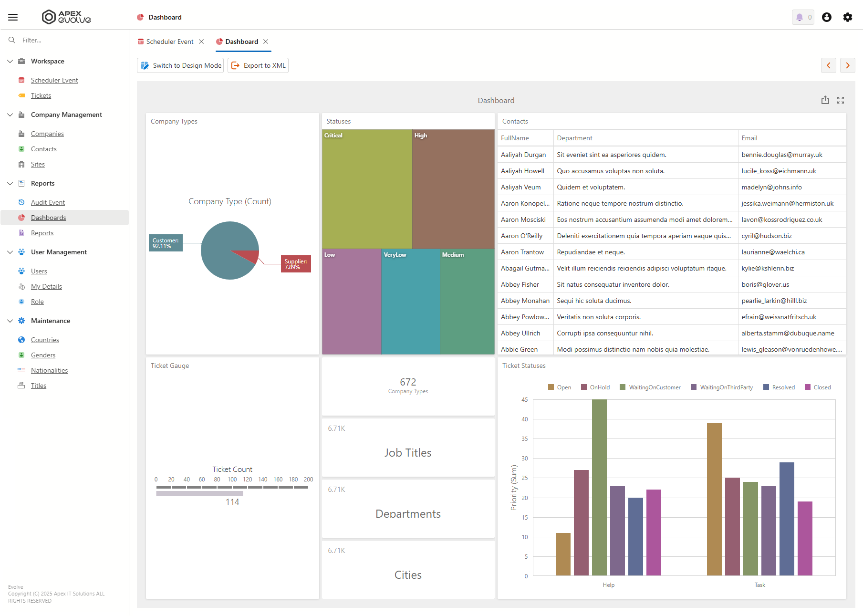This screenshot has height=616, width=863.
Task: Open the hamburger navigation menu
Action: pos(13,17)
